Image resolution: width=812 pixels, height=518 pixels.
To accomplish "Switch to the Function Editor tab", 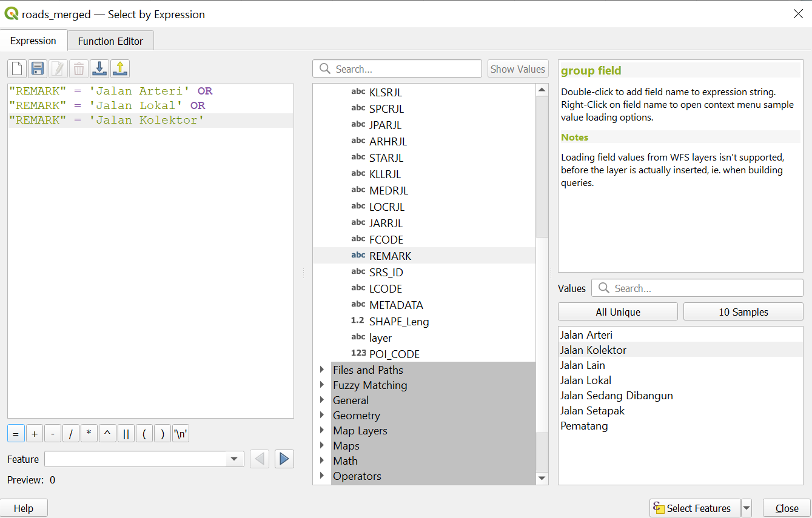I will pos(110,41).
